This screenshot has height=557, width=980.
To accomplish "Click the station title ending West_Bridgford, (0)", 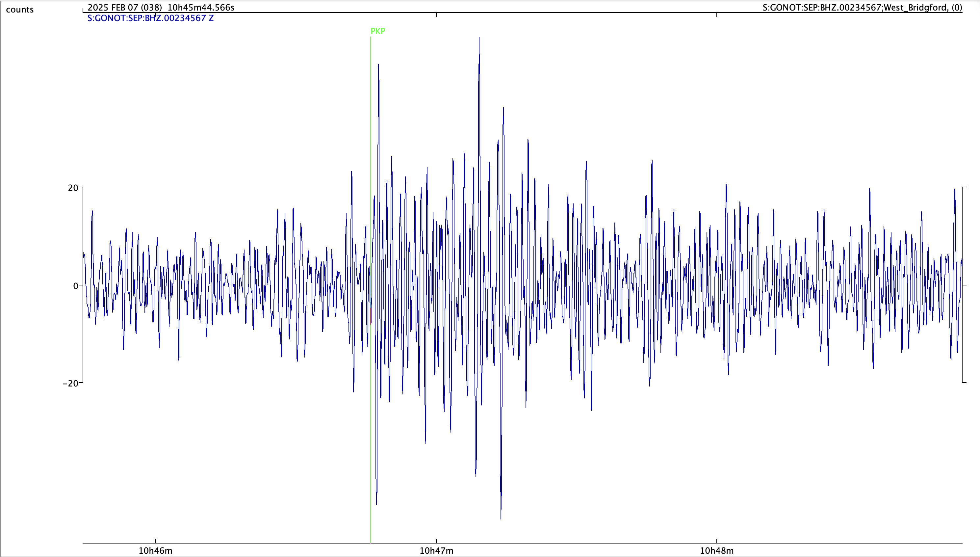I will pyautogui.click(x=862, y=7).
